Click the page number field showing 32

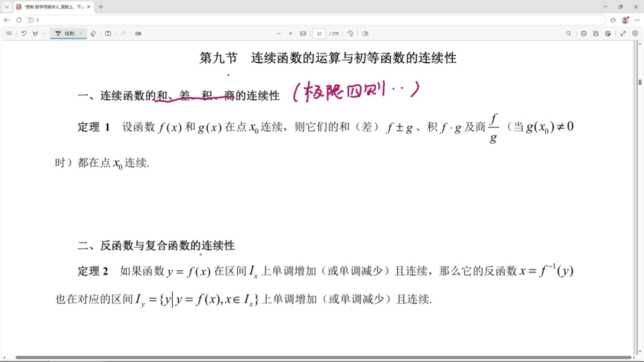pyautogui.click(x=319, y=33)
